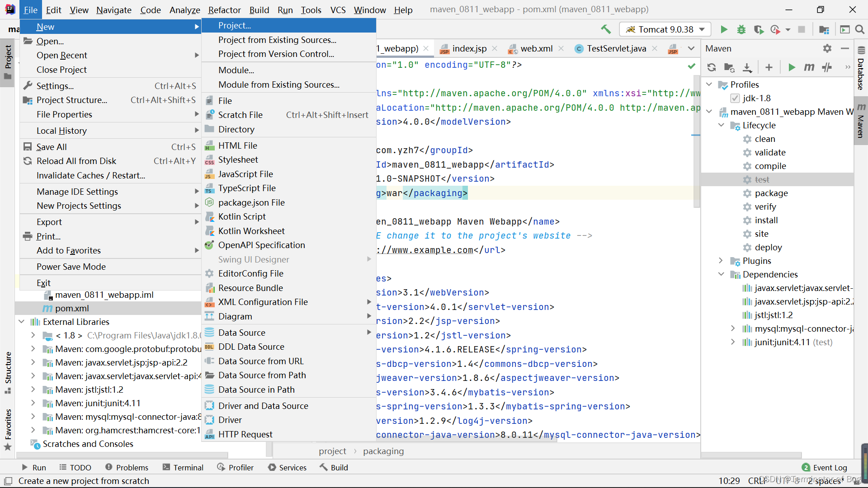Click the Execute Maven Goal m icon
This screenshot has width=868, height=488.
[x=809, y=67]
